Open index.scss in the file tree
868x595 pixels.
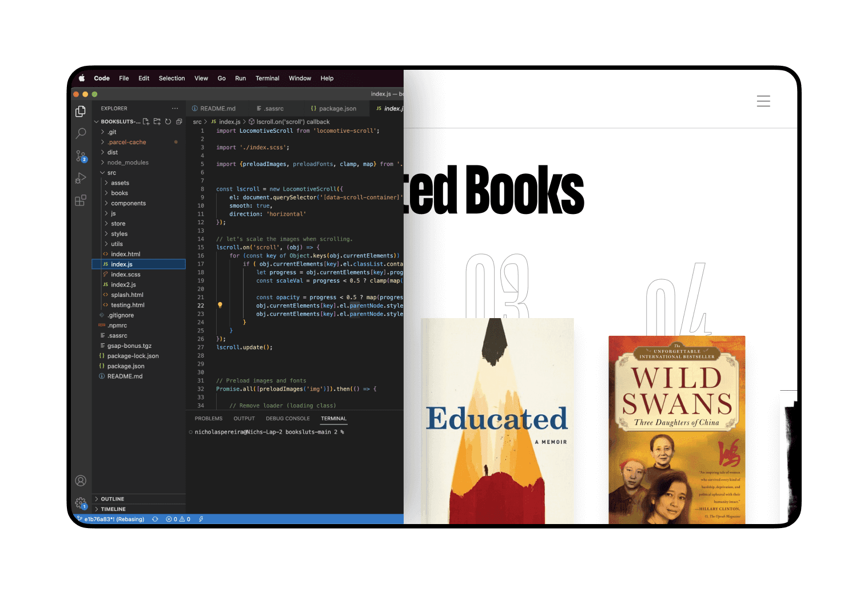(x=138, y=275)
